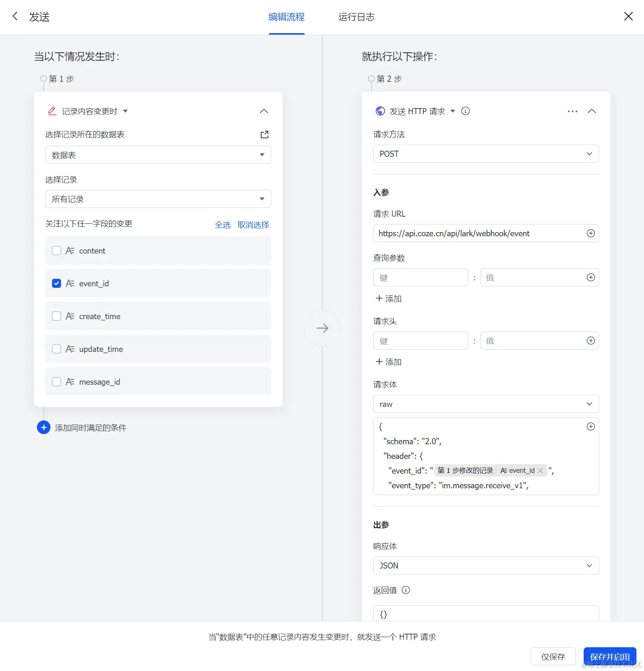Open the POST request method dropdown
644x671 pixels.
coord(486,154)
